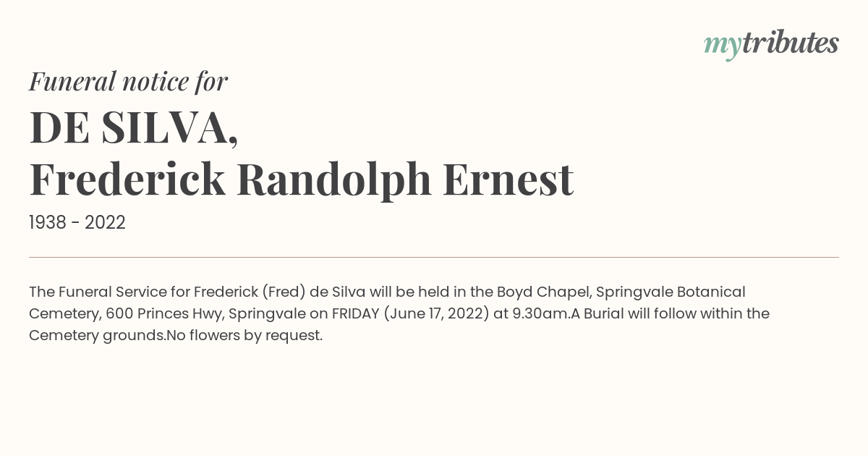Screen dimensions: 868x456
Task: Click the 1938 - 2022 date range
Action: (77, 223)
